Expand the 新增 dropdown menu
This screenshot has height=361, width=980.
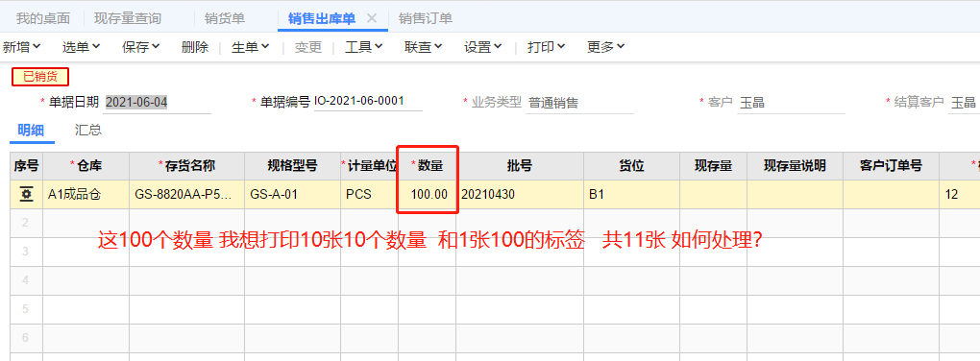pos(22,47)
